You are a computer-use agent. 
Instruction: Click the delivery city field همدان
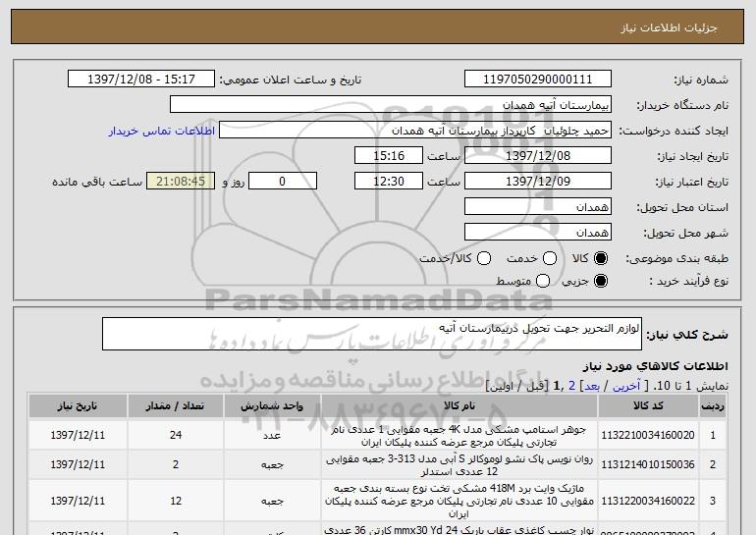click(x=538, y=233)
